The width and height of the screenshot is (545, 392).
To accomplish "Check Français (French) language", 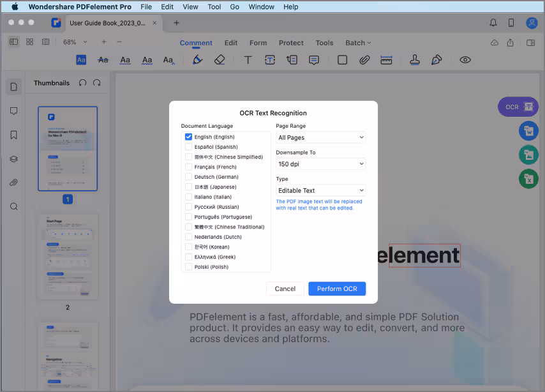I will (188, 167).
